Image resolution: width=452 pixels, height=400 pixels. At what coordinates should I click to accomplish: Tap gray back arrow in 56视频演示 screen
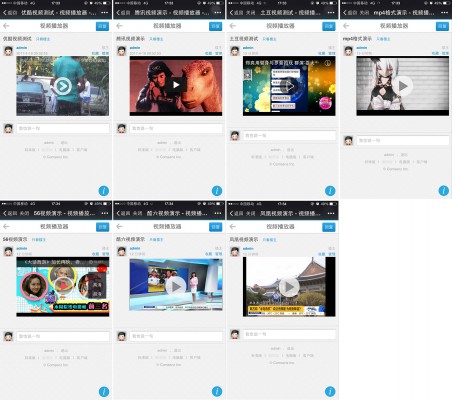click(x=6, y=227)
